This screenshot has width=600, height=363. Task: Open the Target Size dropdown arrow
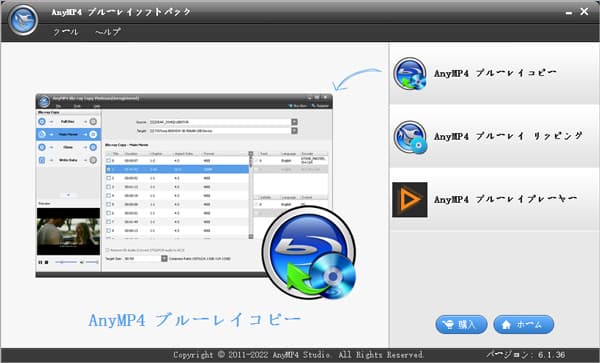[164, 259]
